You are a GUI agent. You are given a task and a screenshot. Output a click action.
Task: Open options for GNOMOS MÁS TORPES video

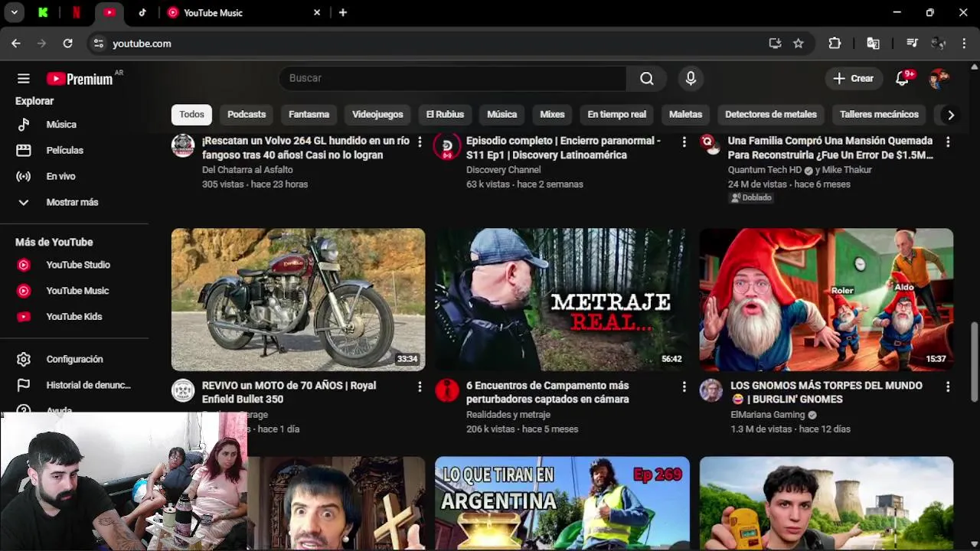[948, 387]
